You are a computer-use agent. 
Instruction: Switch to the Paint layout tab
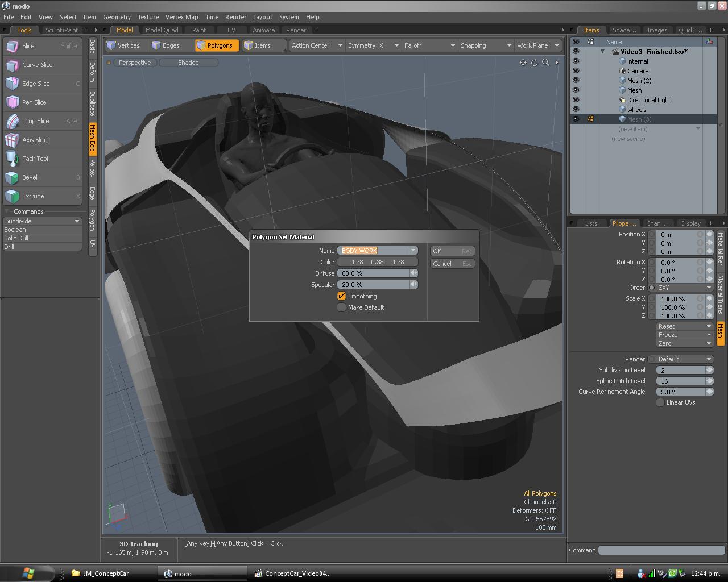coord(198,30)
